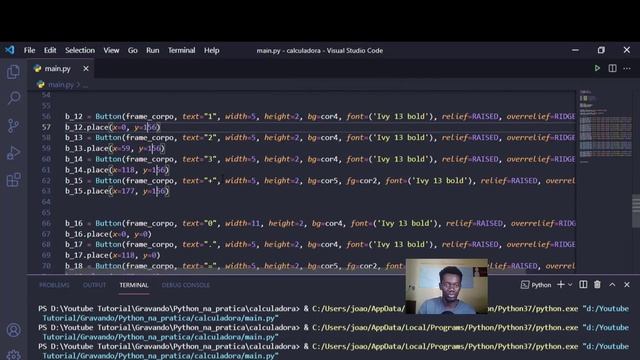Open the Go menu
Viewport: 640px width, 360px height.
(132, 50)
